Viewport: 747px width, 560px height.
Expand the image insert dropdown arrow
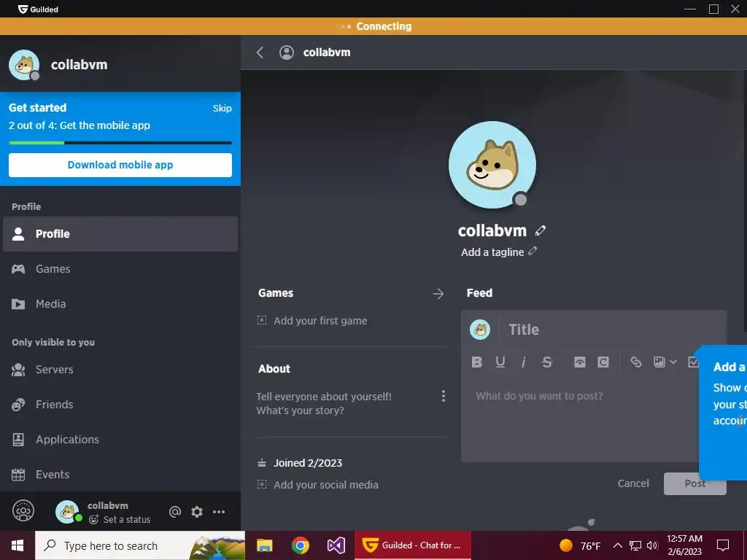tap(673, 362)
